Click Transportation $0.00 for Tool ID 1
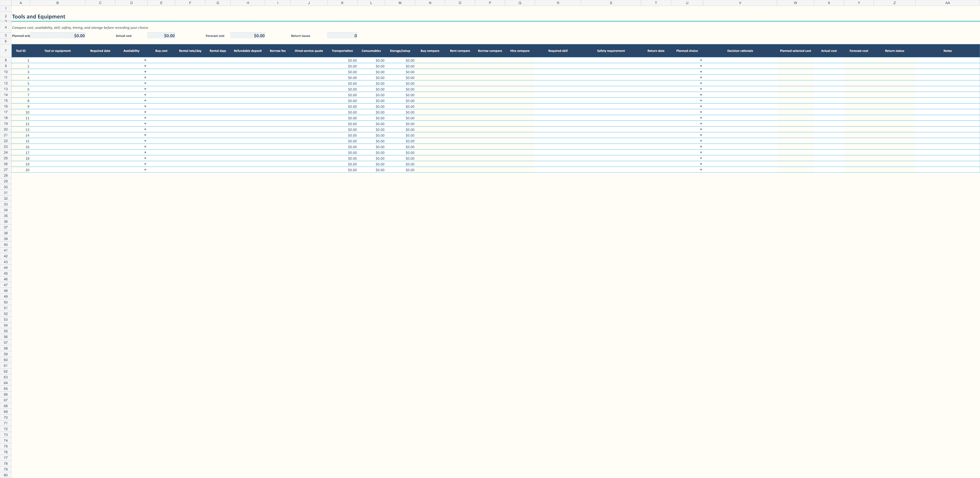980x478 pixels. point(342,61)
